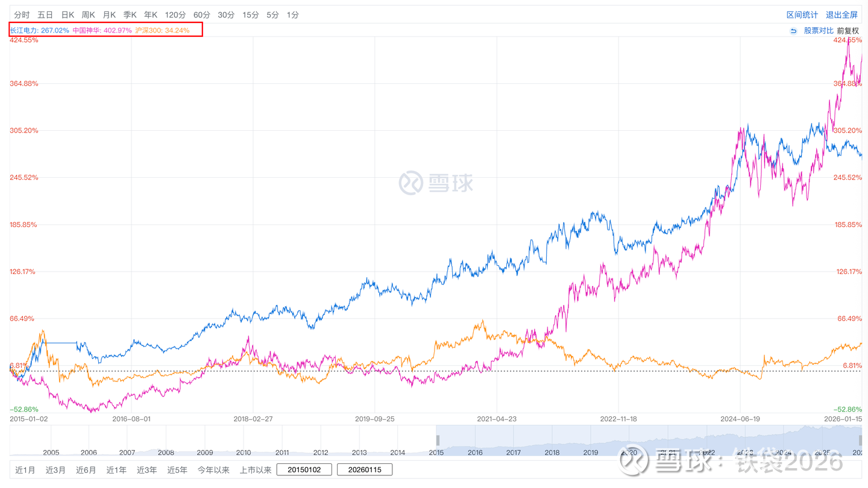Viewport: 868px width, 488px height.
Task: Open the 股票对比 stock comparison
Action: tap(819, 31)
